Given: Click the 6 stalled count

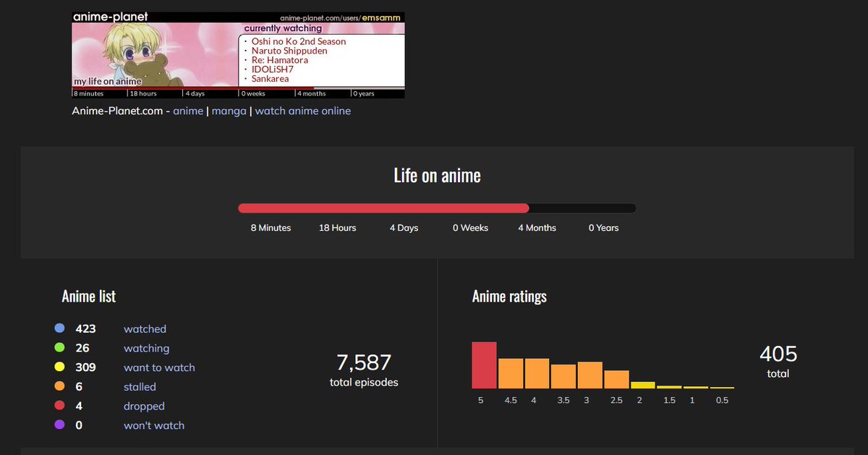Looking at the screenshot, I should click(79, 387).
